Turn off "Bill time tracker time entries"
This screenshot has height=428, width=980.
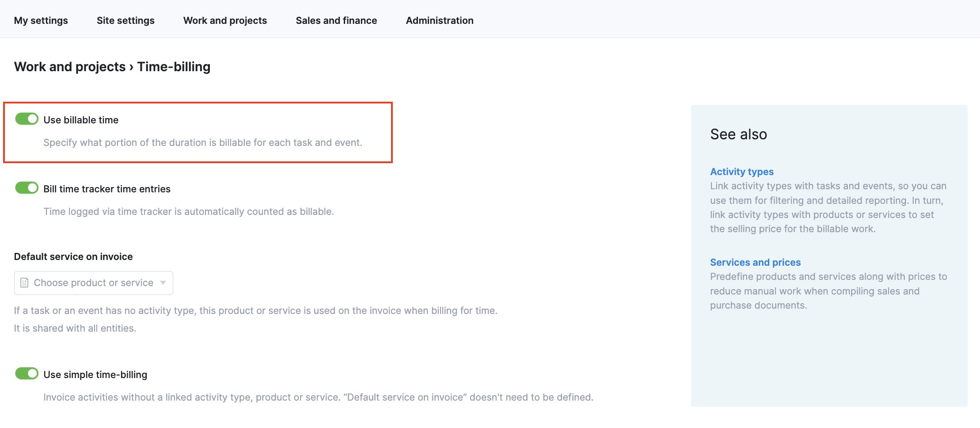[x=27, y=188]
